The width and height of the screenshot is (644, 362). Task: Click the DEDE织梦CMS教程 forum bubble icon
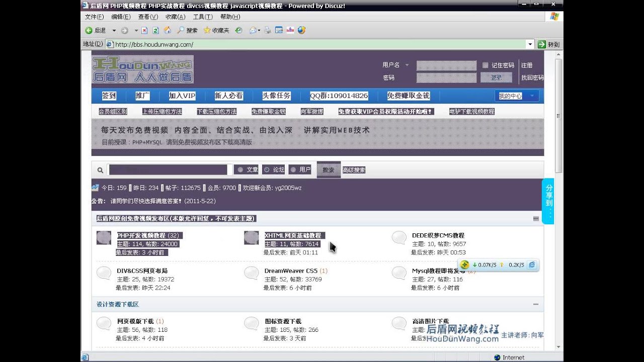tap(399, 238)
